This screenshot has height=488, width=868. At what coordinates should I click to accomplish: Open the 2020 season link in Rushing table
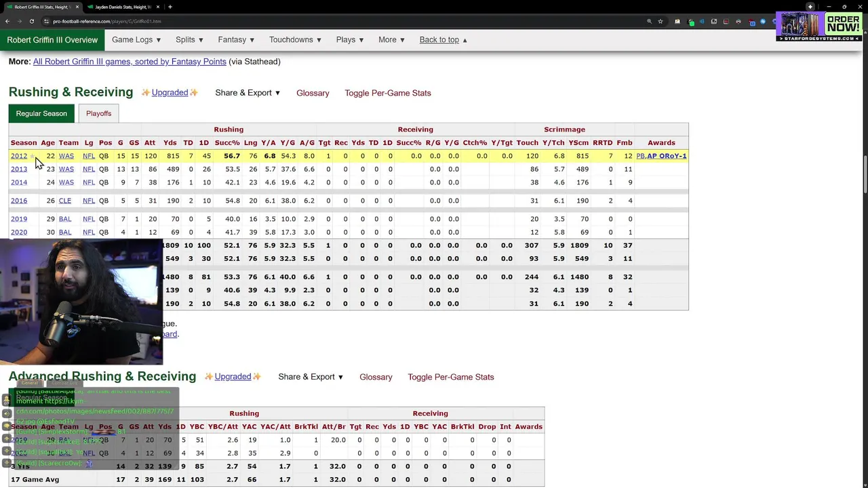pos(19,232)
